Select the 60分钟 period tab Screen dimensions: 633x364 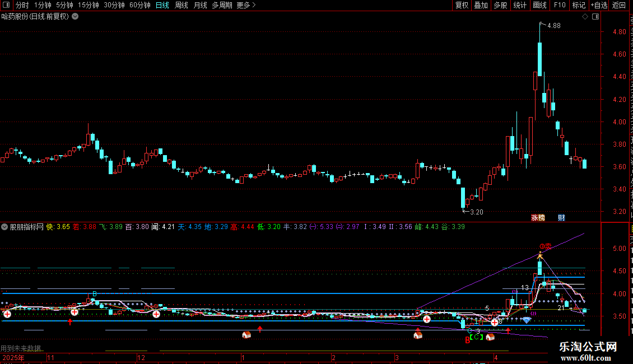[140, 5]
